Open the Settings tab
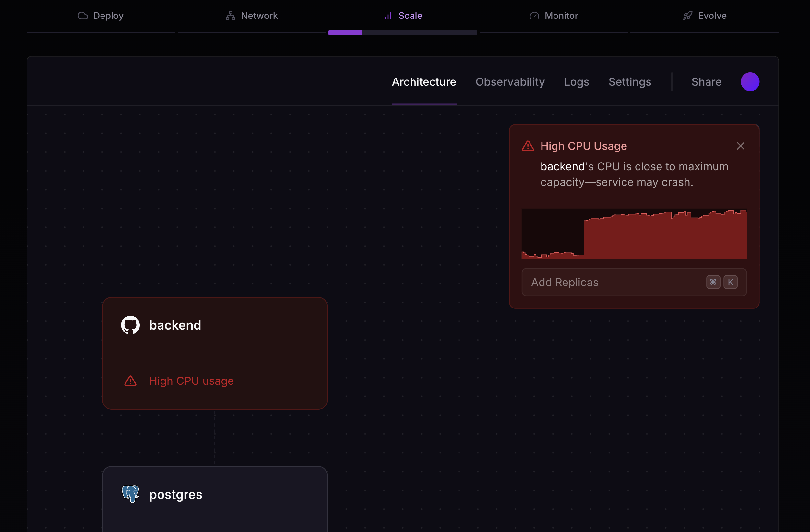The width and height of the screenshot is (810, 532). point(630,82)
